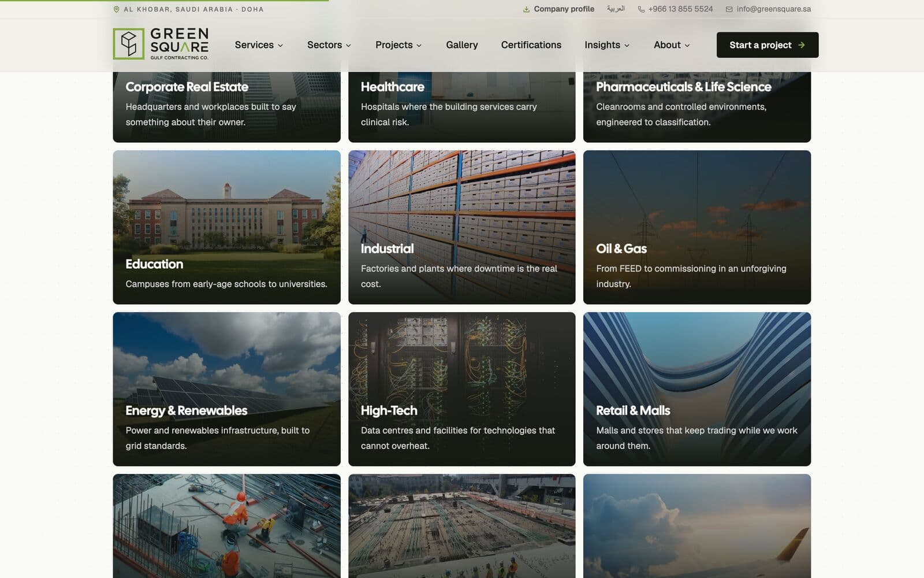This screenshot has height=578, width=924.
Task: Open the Retail & Malls sector card
Action: pos(697,389)
